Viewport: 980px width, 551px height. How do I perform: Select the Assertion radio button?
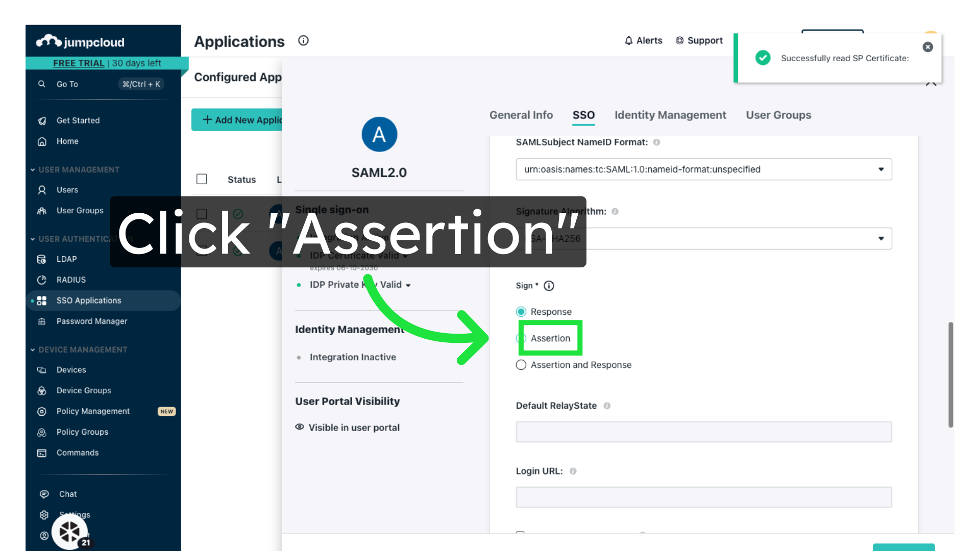pyautogui.click(x=521, y=338)
